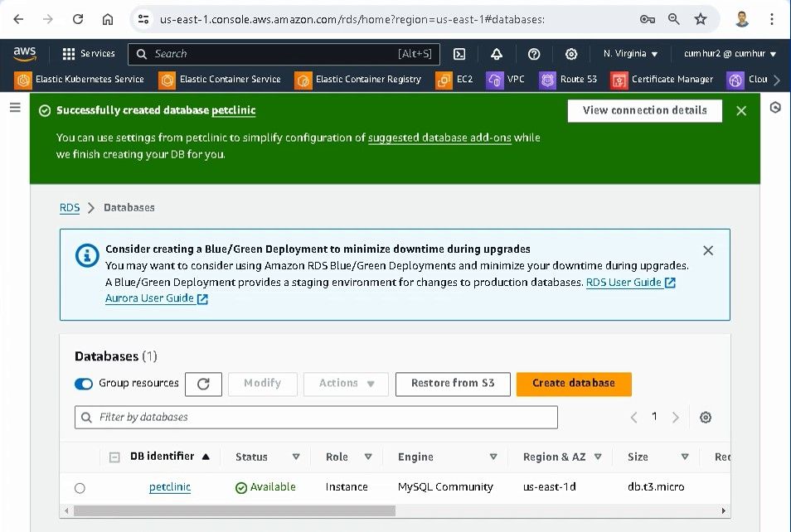Open the petclinic database link in table

170,487
